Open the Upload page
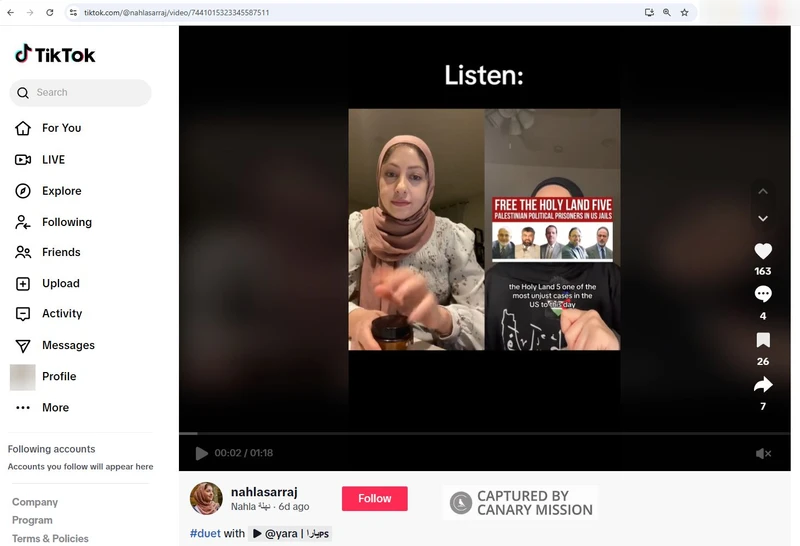800x546 pixels. click(x=61, y=283)
